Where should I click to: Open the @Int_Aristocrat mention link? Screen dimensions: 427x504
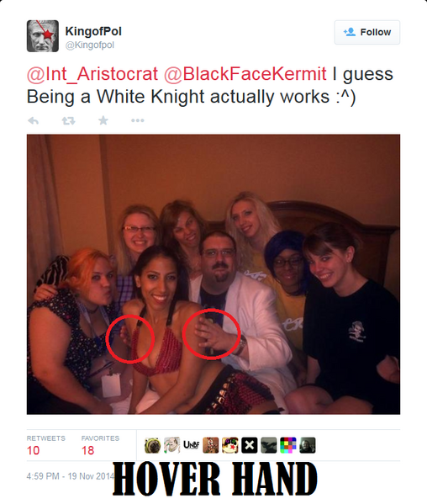[x=92, y=74]
